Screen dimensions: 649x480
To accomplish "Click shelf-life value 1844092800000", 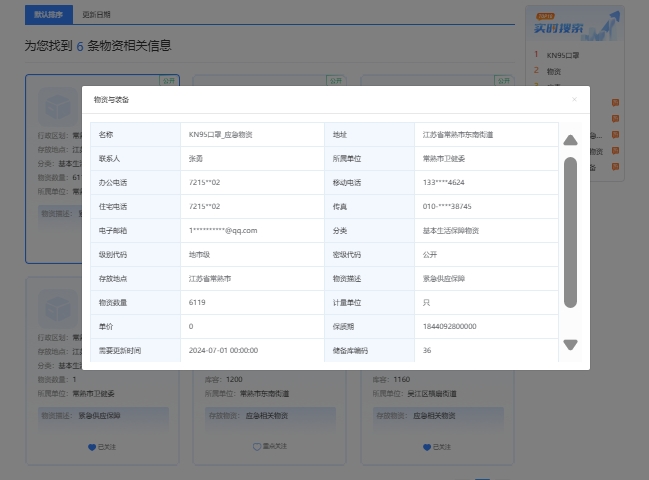I will tap(449, 326).
